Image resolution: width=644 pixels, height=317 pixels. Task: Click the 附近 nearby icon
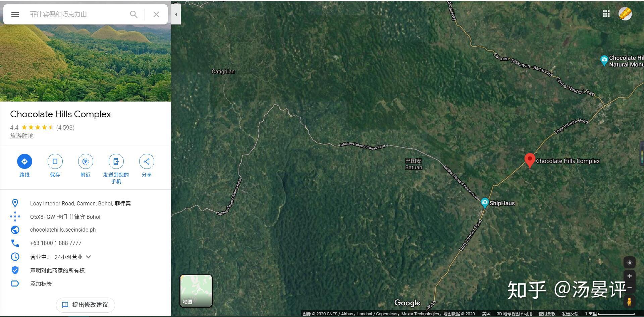click(86, 162)
